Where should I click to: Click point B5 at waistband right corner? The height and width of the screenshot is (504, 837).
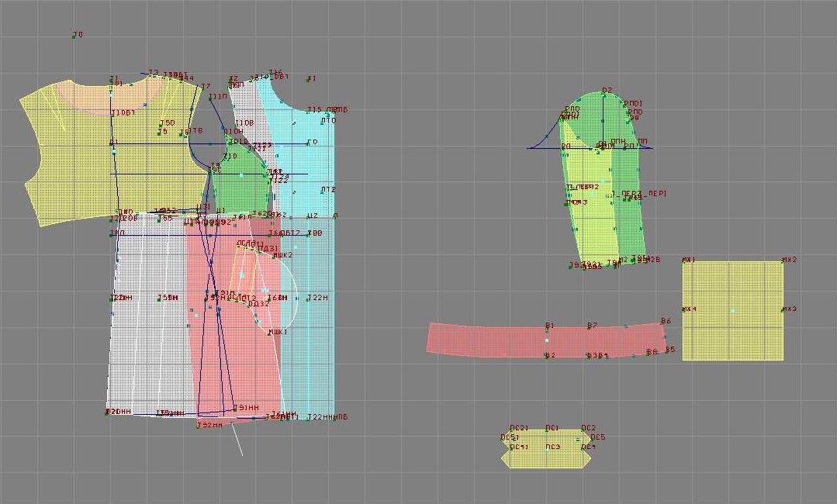tap(665, 350)
